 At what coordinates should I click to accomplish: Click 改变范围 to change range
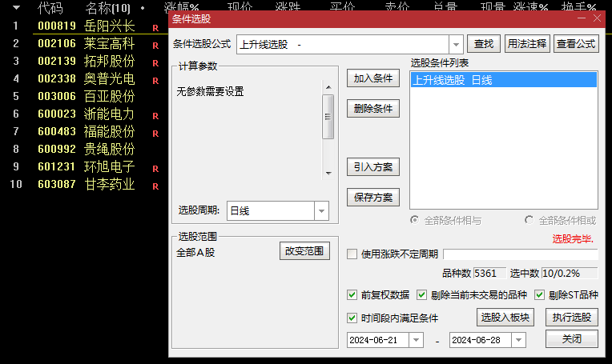click(304, 251)
